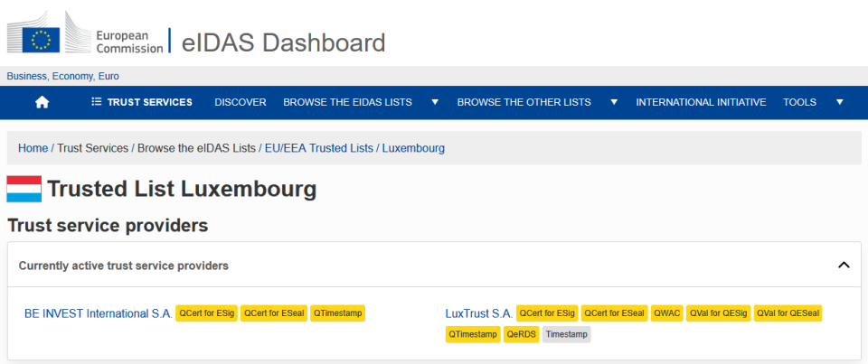Click the QVal for QESeal badge
The width and height of the screenshot is (868, 364).
click(788, 313)
